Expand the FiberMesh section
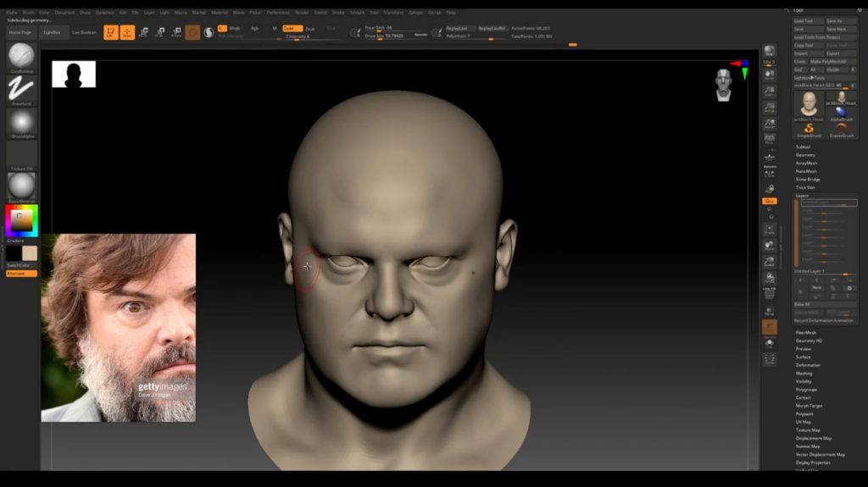The image size is (868, 487). click(806, 333)
